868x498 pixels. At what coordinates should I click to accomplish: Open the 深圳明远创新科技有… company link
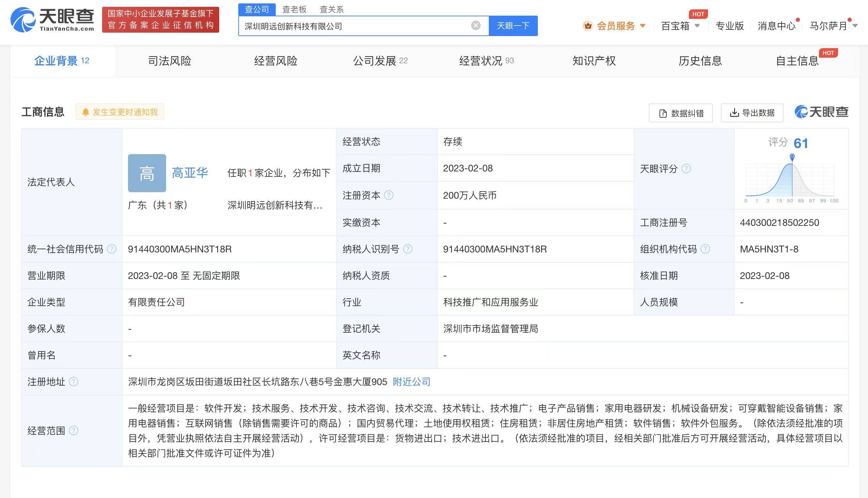click(275, 205)
